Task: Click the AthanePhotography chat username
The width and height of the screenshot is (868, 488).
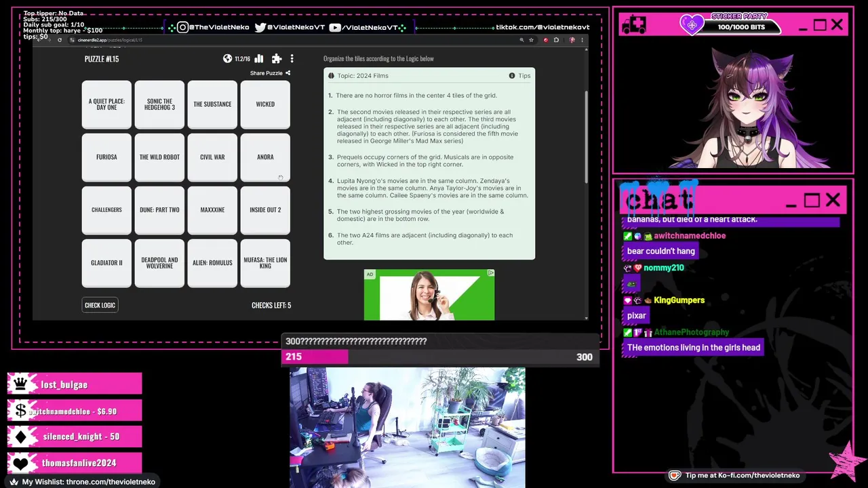Action: pyautogui.click(x=691, y=332)
